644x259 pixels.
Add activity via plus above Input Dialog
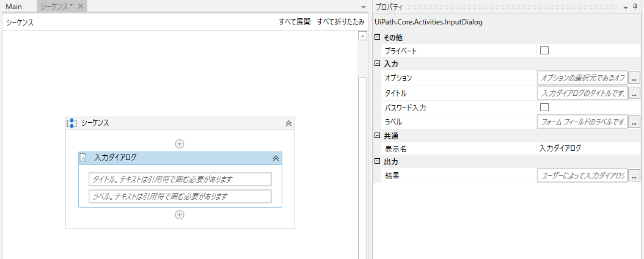coord(180,144)
